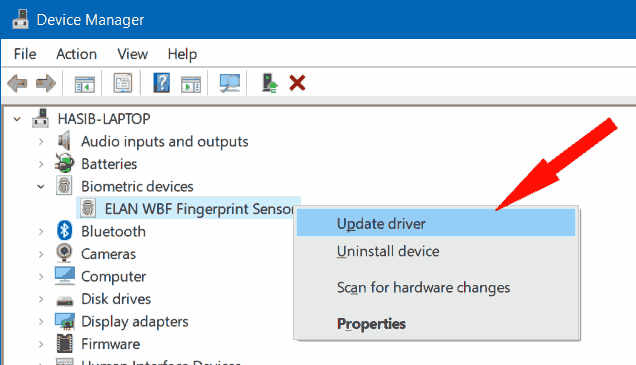Open the Help menu
The height and width of the screenshot is (365, 636).
point(182,54)
